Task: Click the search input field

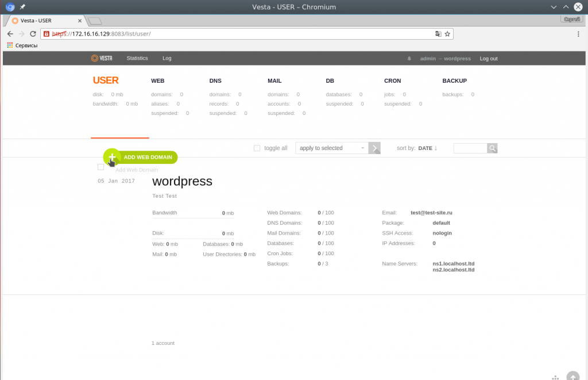Action: (470, 148)
